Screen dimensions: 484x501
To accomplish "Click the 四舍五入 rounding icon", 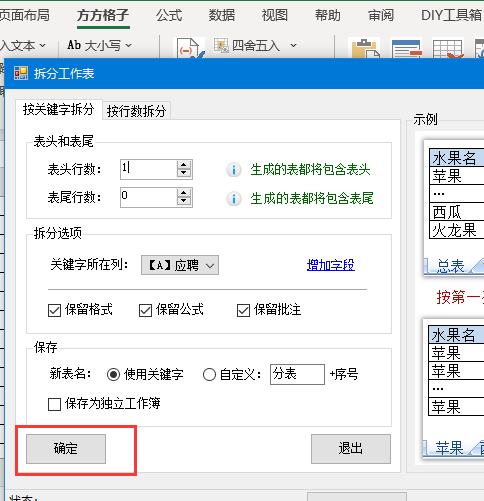I will (221, 45).
